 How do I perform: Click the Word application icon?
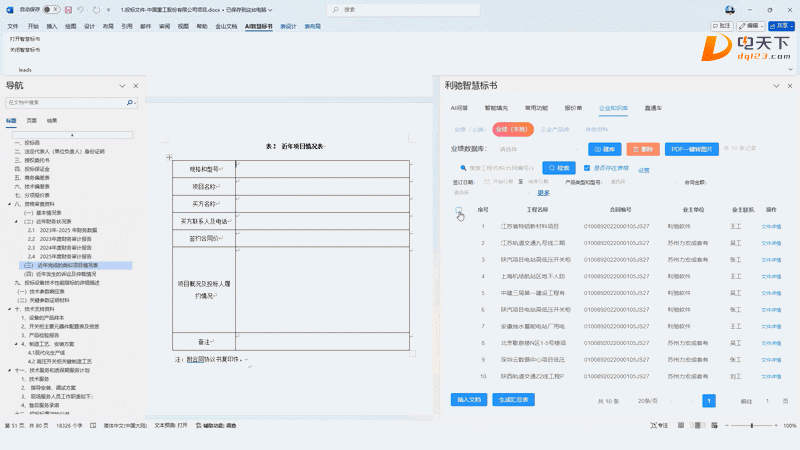coord(10,10)
